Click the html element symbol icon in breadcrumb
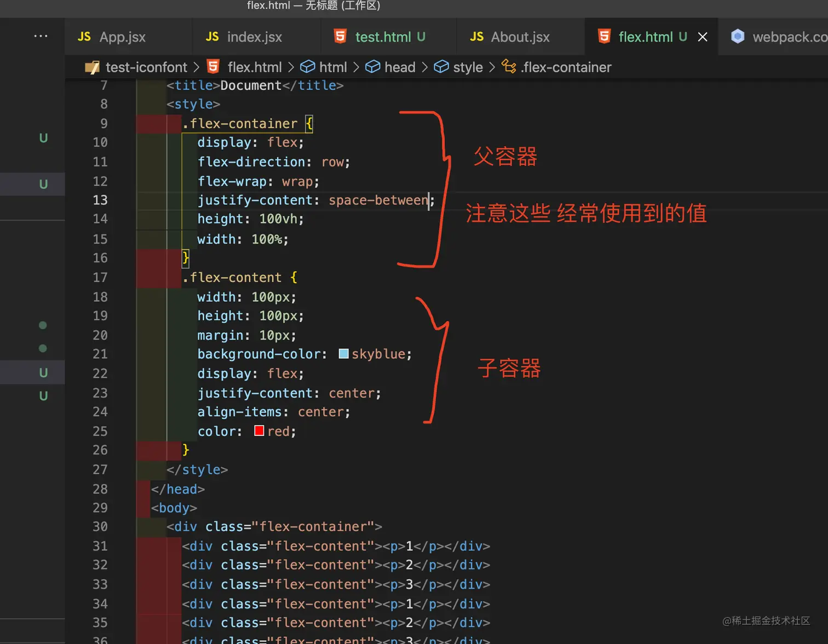Image resolution: width=828 pixels, height=644 pixels. pyautogui.click(x=308, y=67)
